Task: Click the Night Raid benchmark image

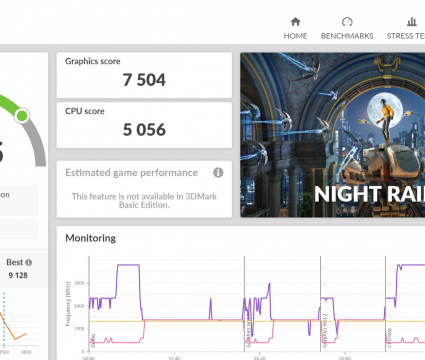Action: [333, 135]
